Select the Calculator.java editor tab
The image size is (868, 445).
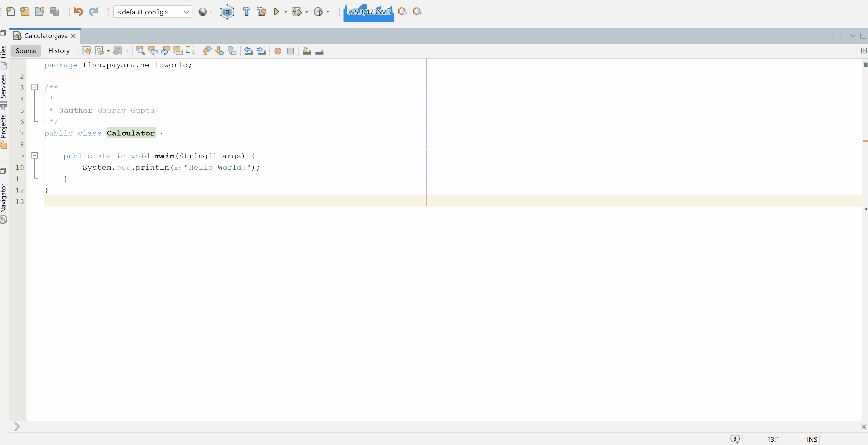[x=46, y=36]
